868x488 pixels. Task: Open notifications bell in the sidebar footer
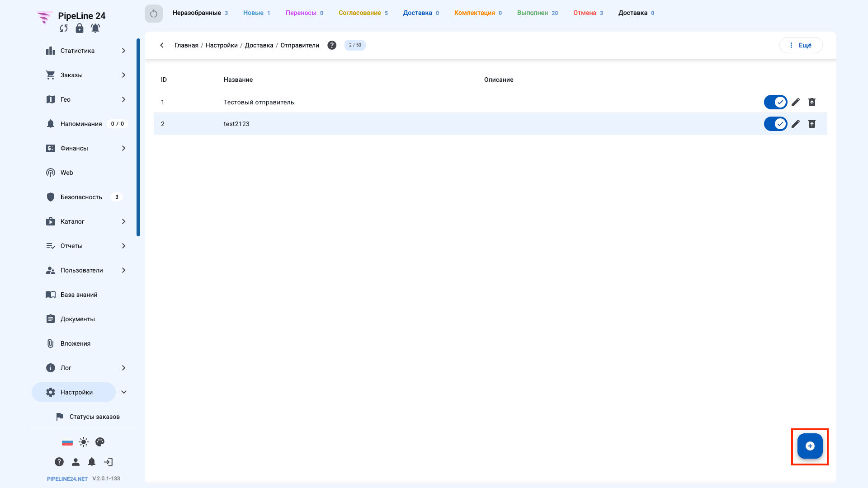coord(92,462)
